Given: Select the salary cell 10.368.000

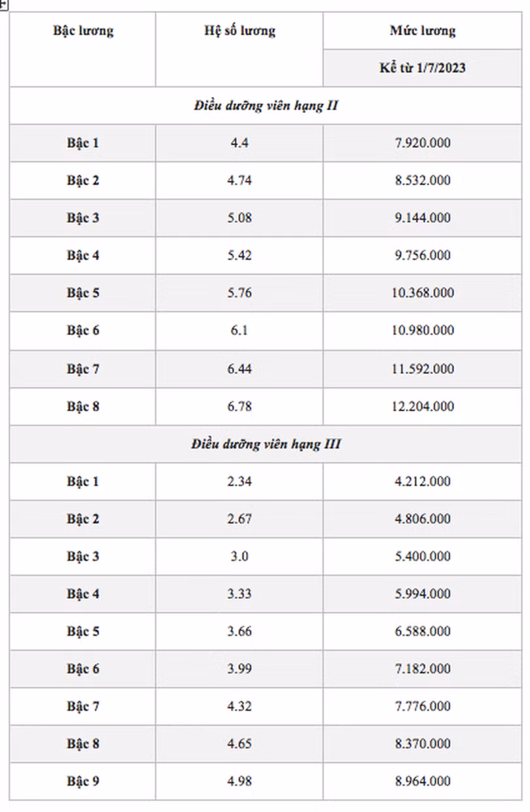Looking at the screenshot, I should pos(423,293).
